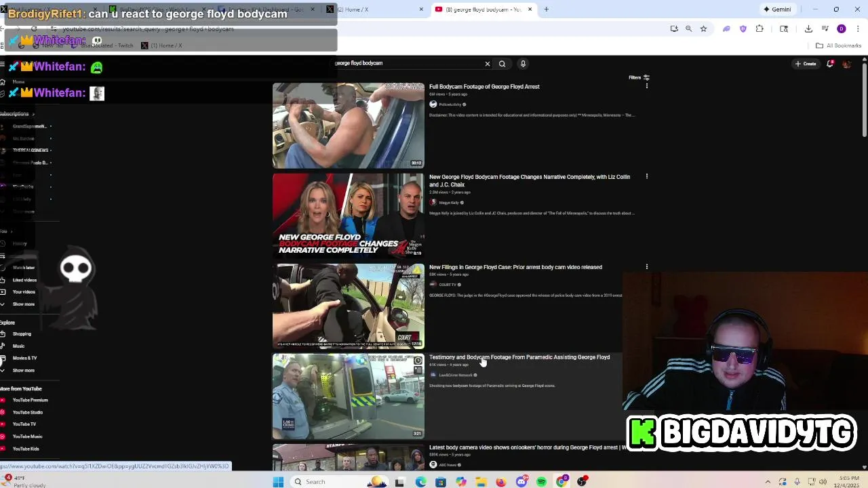
Task: Open the paramedic bodycam video thumbnail
Action: 349,396
